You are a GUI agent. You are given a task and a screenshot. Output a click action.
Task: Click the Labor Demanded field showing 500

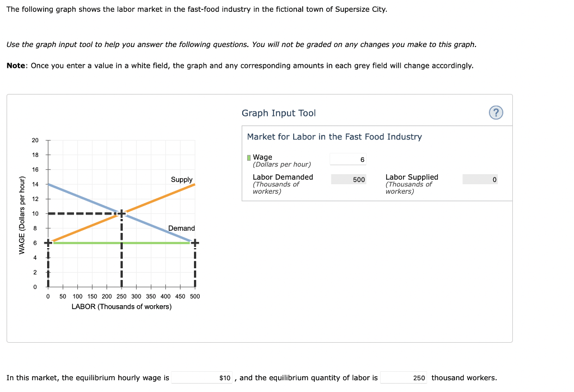[349, 179]
